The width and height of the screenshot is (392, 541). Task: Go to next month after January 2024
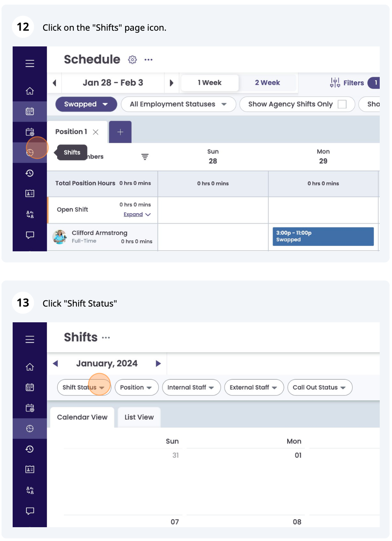[x=158, y=363]
